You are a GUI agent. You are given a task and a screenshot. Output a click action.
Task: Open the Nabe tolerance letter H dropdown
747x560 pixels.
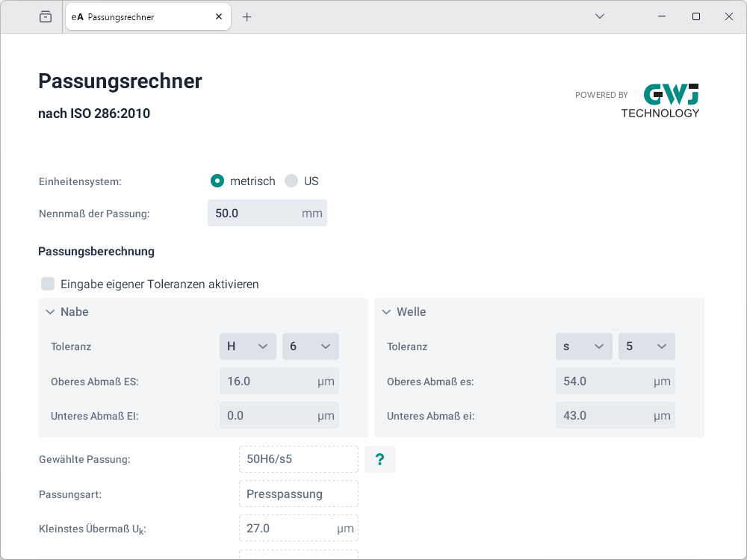(248, 346)
